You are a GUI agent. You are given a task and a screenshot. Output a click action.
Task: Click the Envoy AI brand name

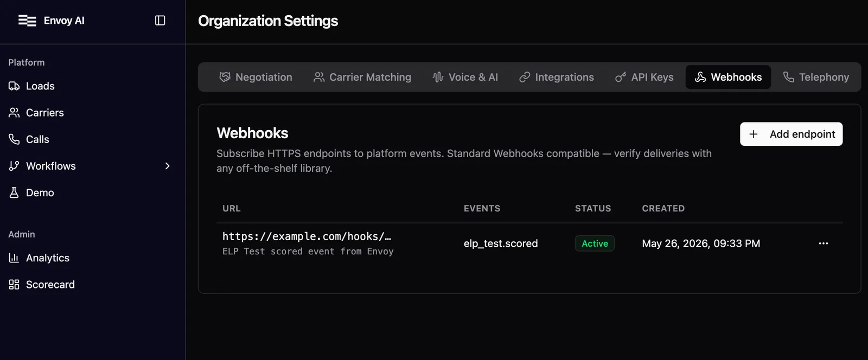point(64,21)
